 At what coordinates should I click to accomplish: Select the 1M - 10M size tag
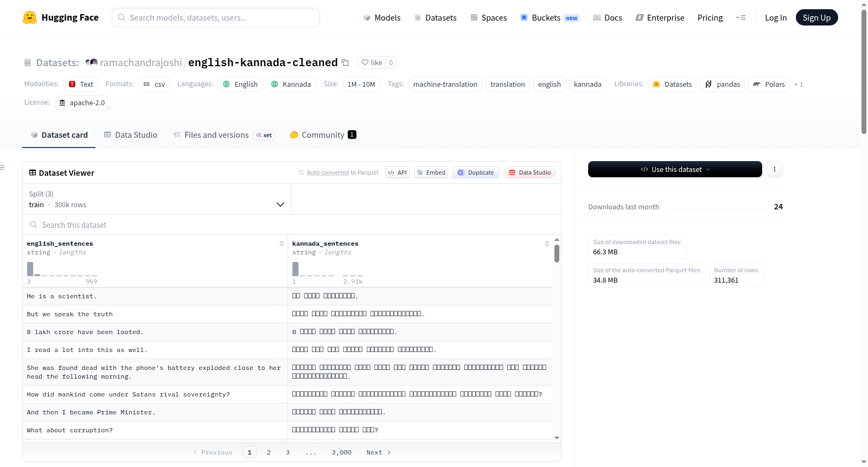(x=361, y=84)
